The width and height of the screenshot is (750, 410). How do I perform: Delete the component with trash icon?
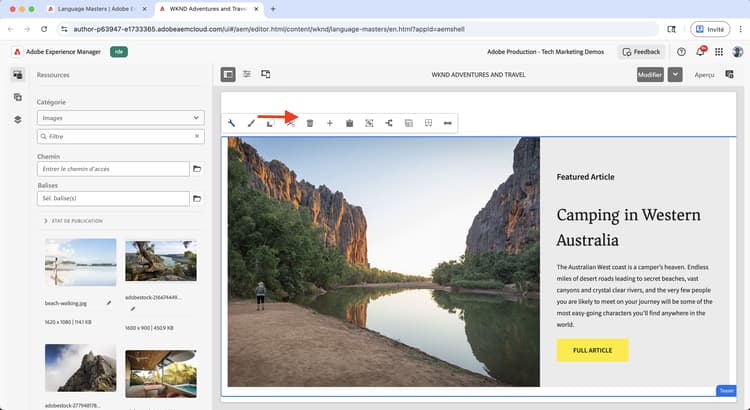[x=310, y=123]
